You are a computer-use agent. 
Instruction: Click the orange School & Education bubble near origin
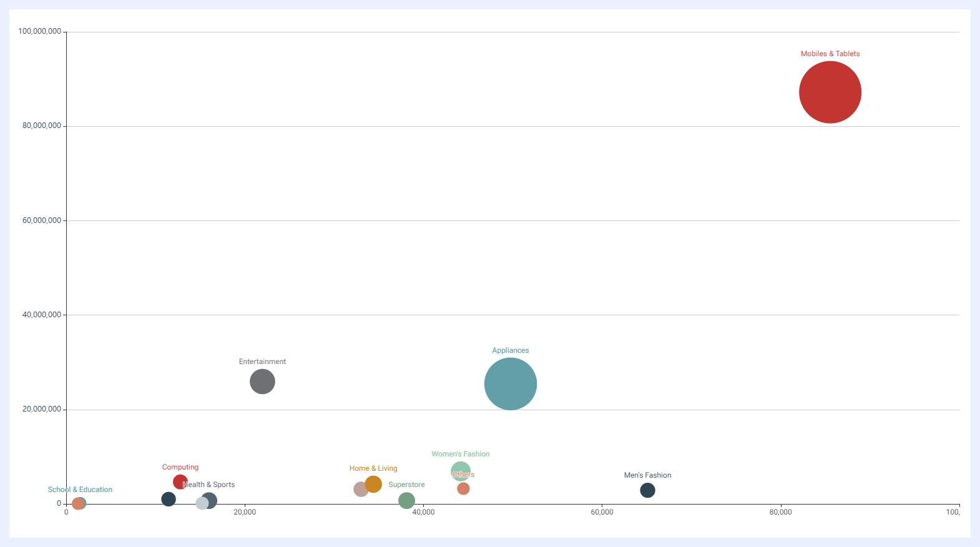[x=77, y=503]
